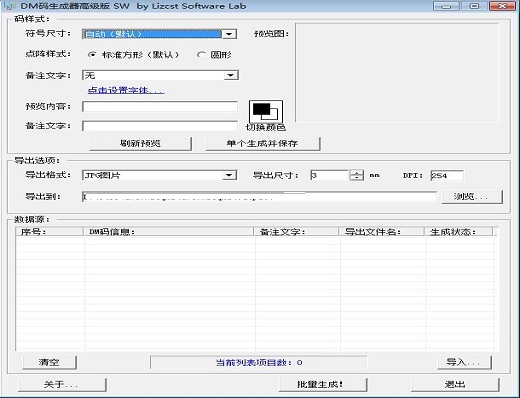Click the export size spinner arrows
This screenshot has height=398, width=520.
(356, 175)
